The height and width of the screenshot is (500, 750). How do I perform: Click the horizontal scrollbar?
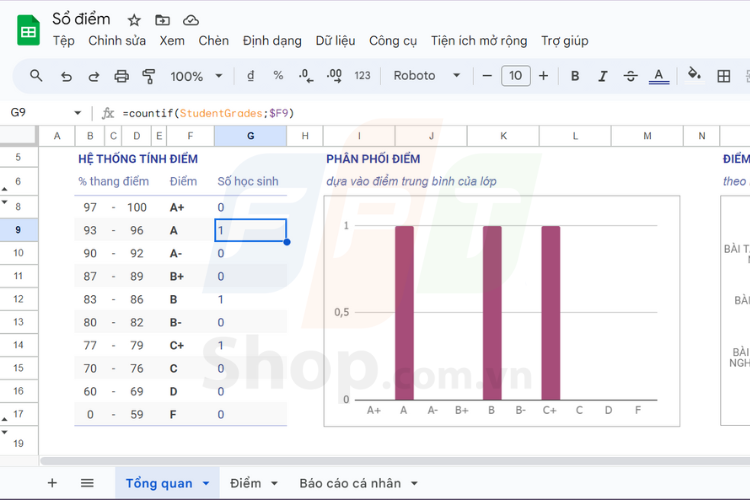[395, 461]
